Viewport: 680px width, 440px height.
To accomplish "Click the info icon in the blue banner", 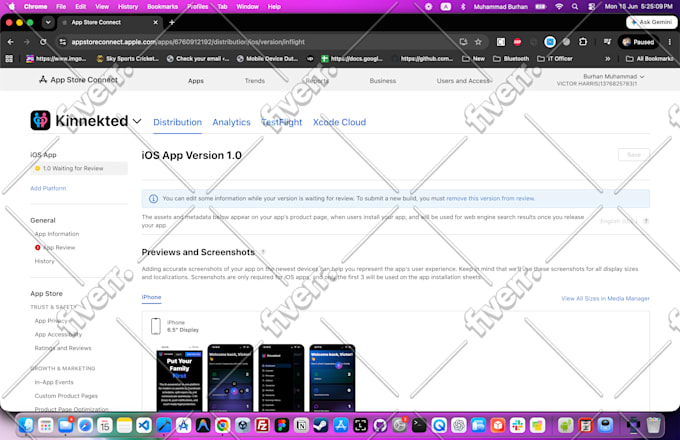I will coord(154,199).
